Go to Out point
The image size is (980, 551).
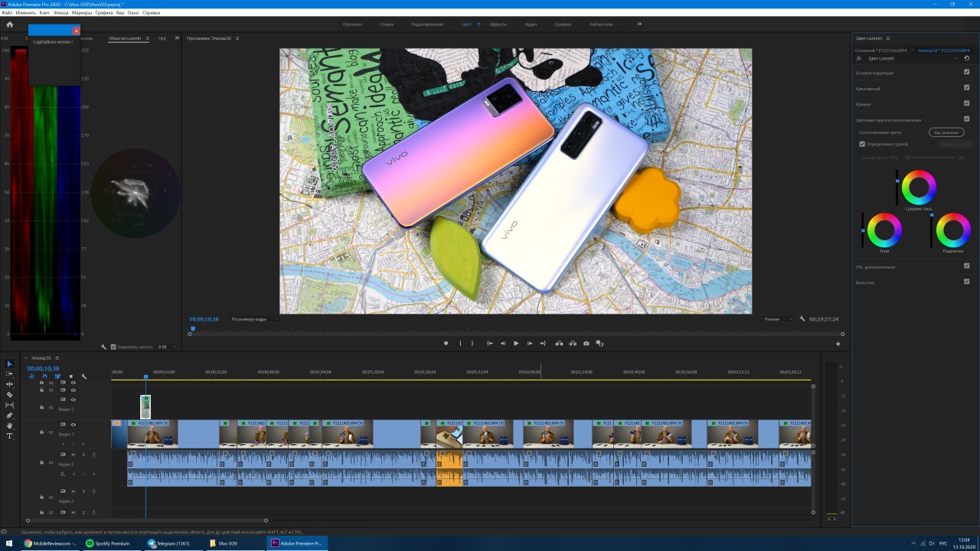[x=543, y=344]
